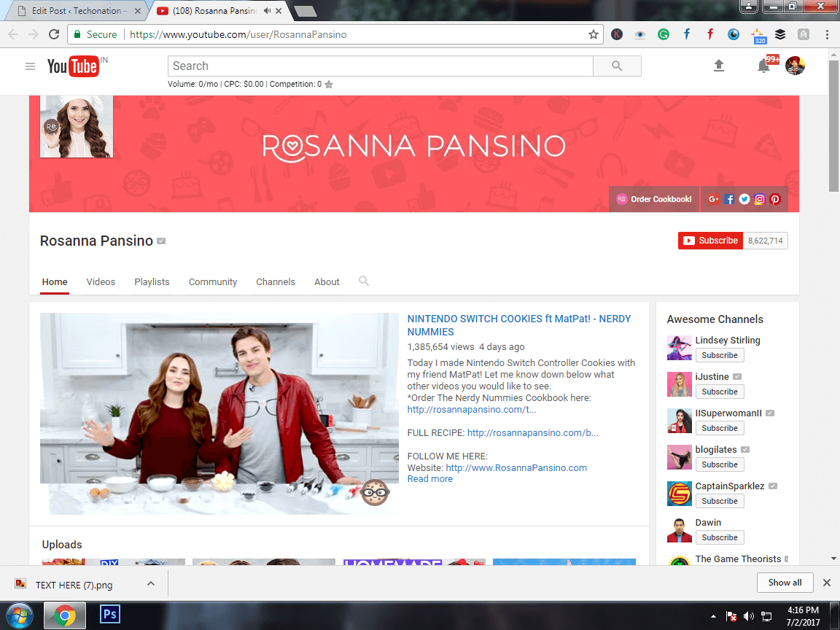Open the Community tab
The height and width of the screenshot is (630, 840).
(x=213, y=281)
